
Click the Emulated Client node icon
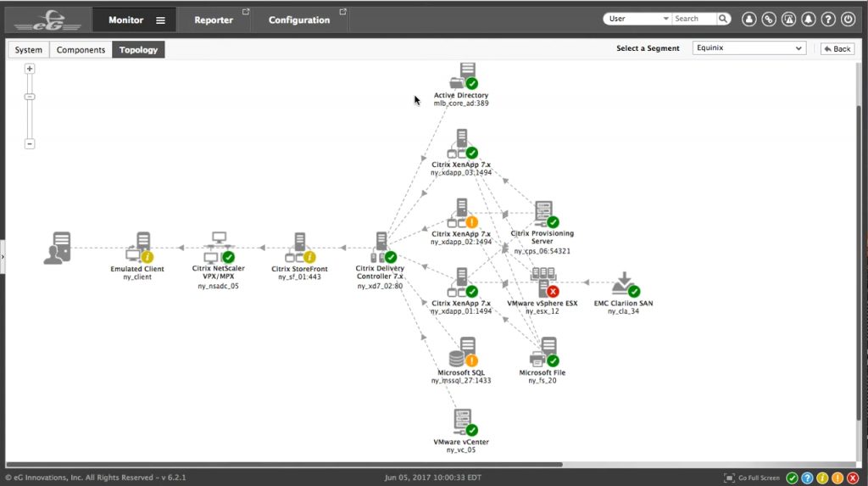(139, 248)
